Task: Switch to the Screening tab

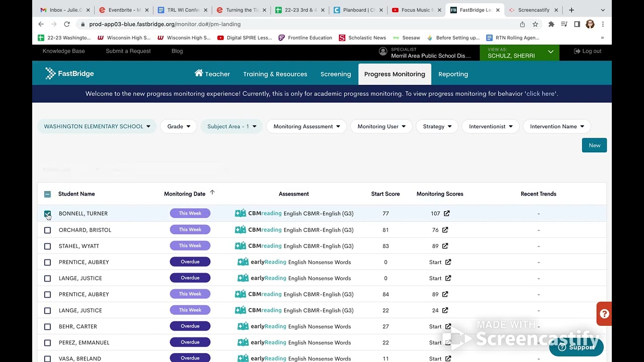Action: tap(336, 74)
